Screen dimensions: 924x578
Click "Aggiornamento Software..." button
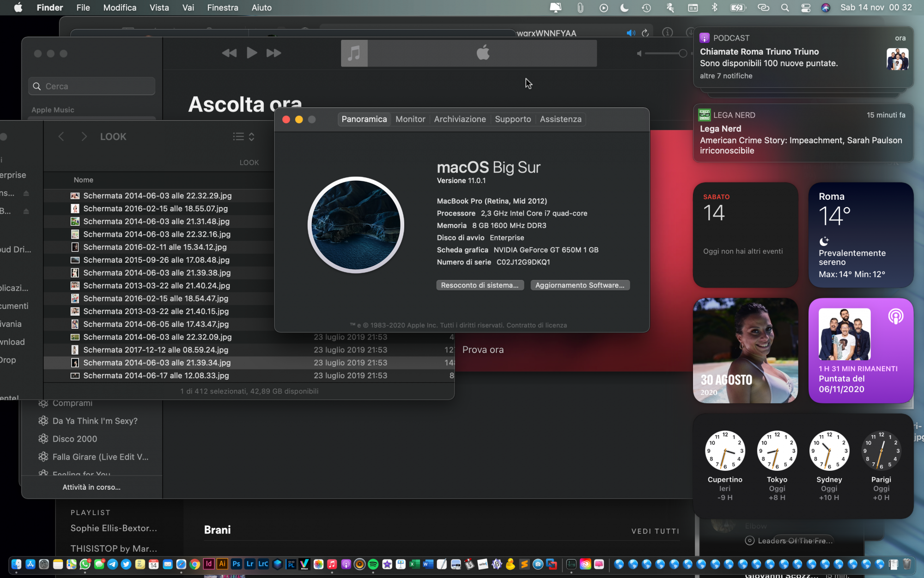pos(579,285)
